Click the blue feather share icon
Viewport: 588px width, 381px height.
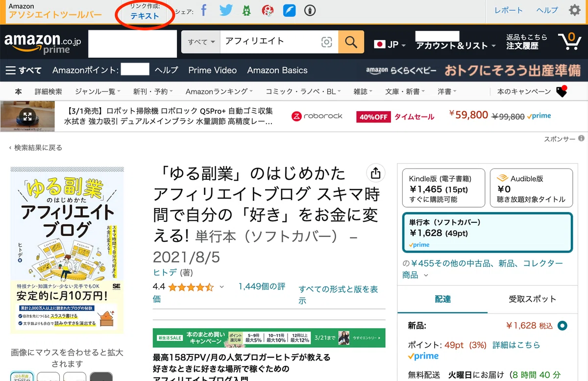(x=289, y=10)
